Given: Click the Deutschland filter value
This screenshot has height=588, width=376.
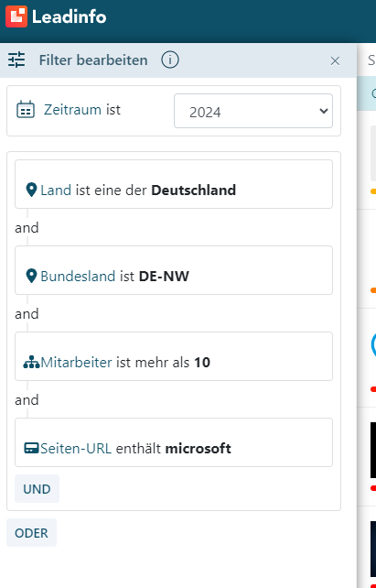Looking at the screenshot, I should click(194, 191).
